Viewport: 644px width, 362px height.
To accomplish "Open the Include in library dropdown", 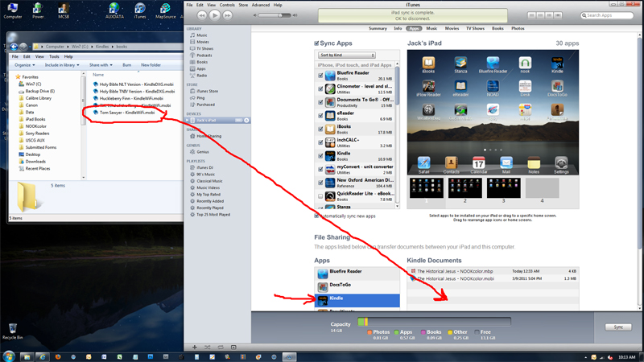I will pyautogui.click(x=62, y=65).
